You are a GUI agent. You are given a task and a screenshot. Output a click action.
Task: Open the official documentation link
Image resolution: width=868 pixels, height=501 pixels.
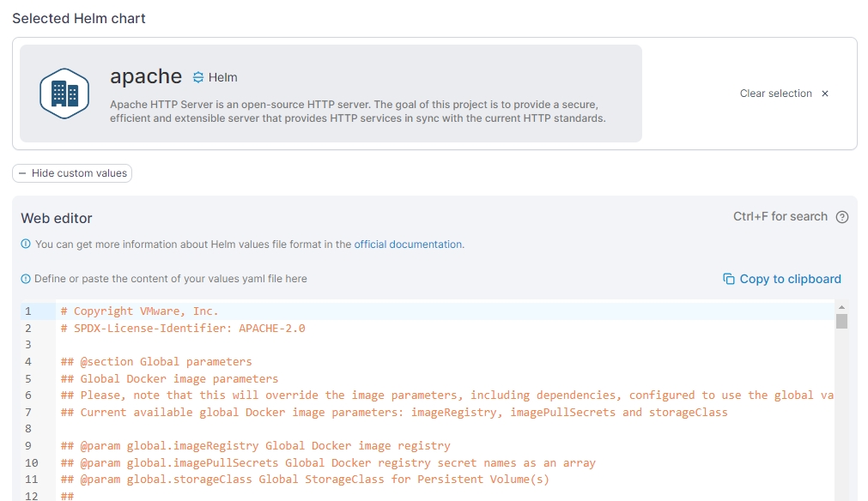409,244
